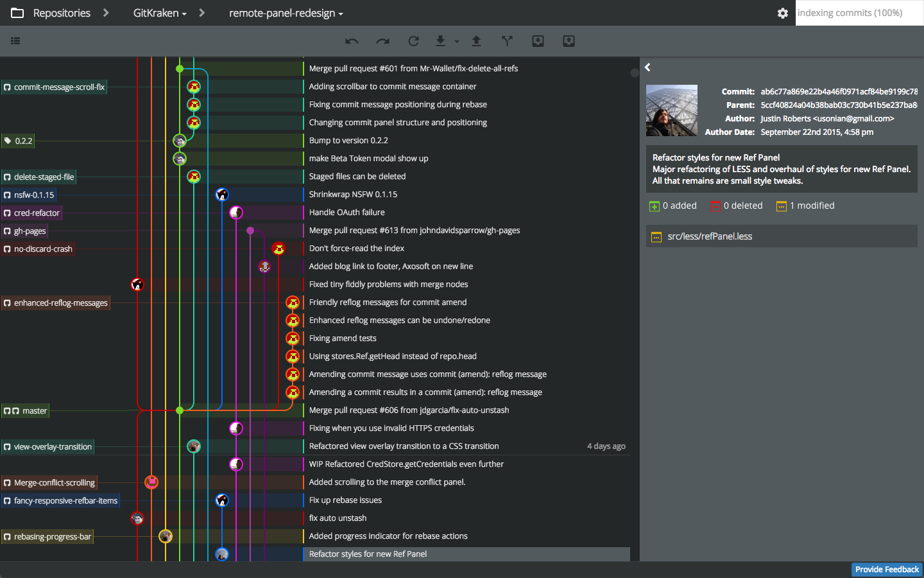
Task: Open settings with the gear icon
Action: pyautogui.click(x=782, y=13)
